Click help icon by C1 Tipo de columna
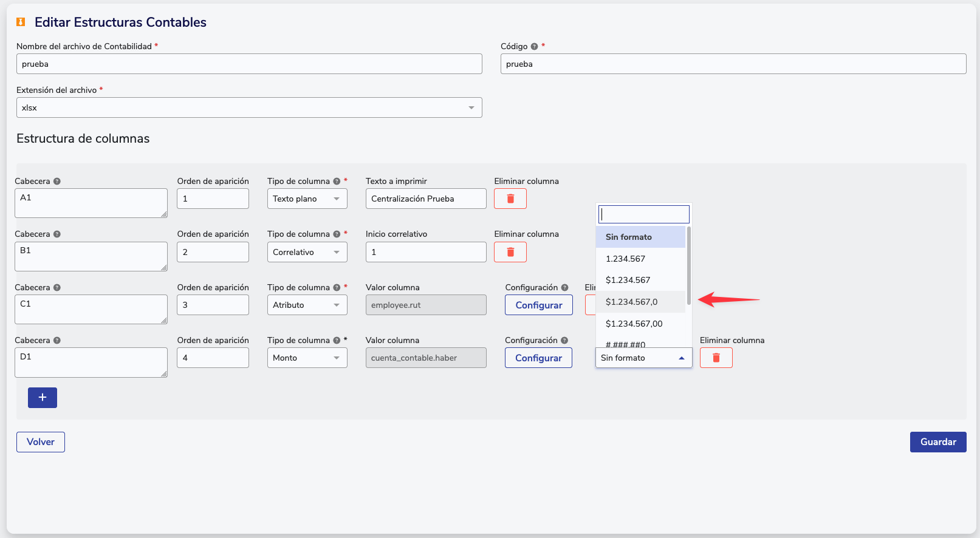The height and width of the screenshot is (538, 980). (x=337, y=288)
